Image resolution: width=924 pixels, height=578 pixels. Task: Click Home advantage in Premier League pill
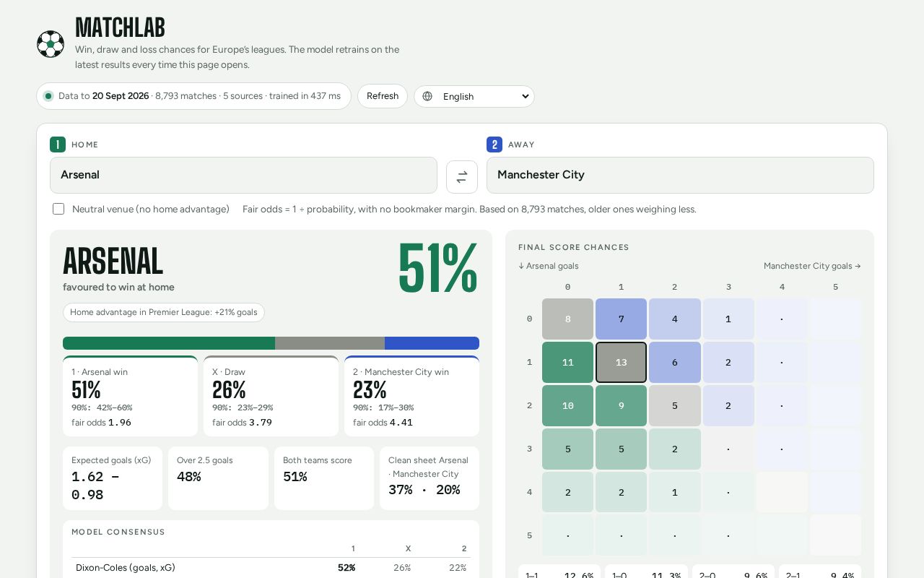click(x=164, y=312)
